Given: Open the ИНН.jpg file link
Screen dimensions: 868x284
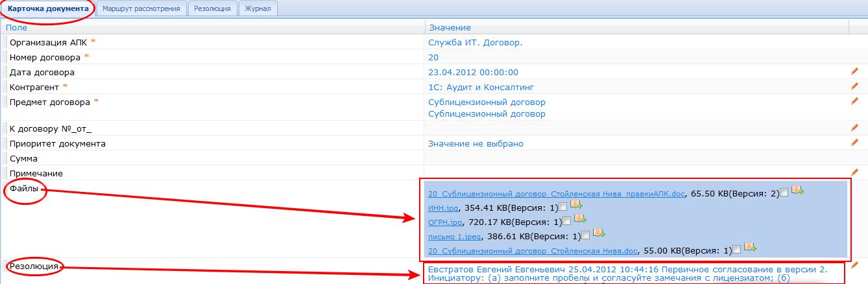Looking at the screenshot, I should (442, 207).
